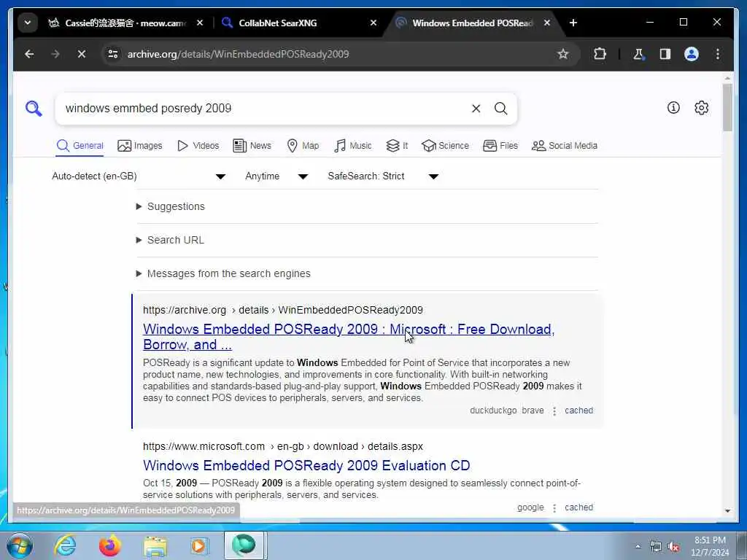Open the SearXNG about info icon
Viewport: 747px width, 560px height.
coord(673,108)
